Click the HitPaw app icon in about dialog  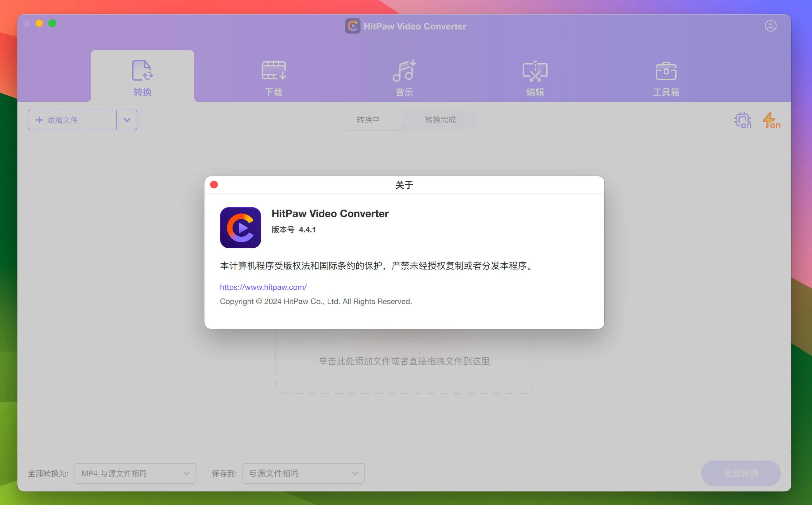point(241,227)
